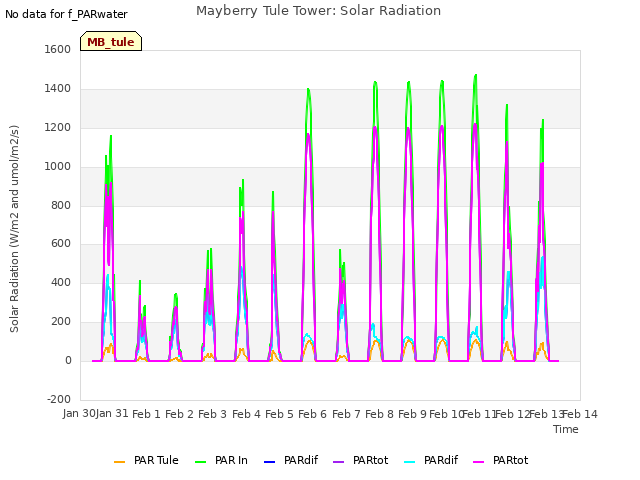Click the 'Feb 8' x-axis date label
The height and width of the screenshot is (480, 640).
click(379, 414)
